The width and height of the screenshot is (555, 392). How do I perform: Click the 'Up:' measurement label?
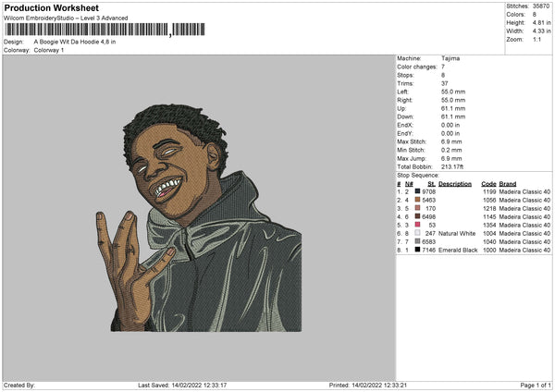coord(401,108)
